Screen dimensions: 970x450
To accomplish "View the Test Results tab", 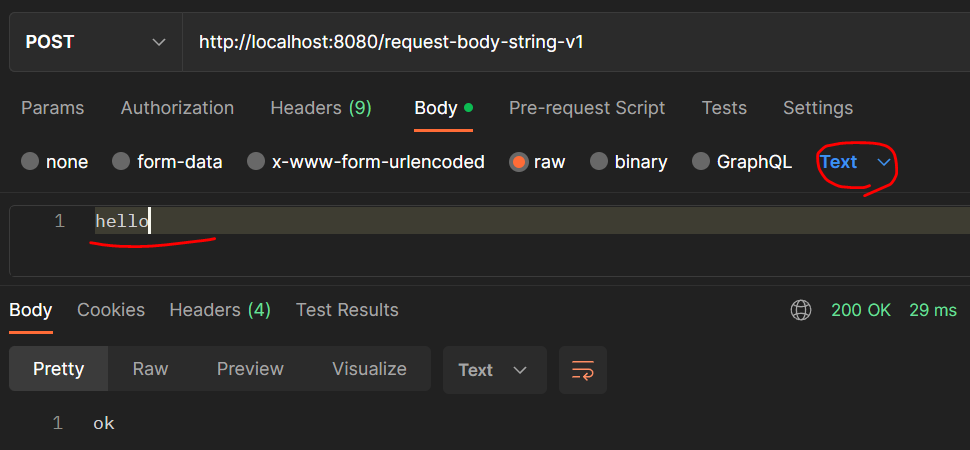I will point(347,310).
